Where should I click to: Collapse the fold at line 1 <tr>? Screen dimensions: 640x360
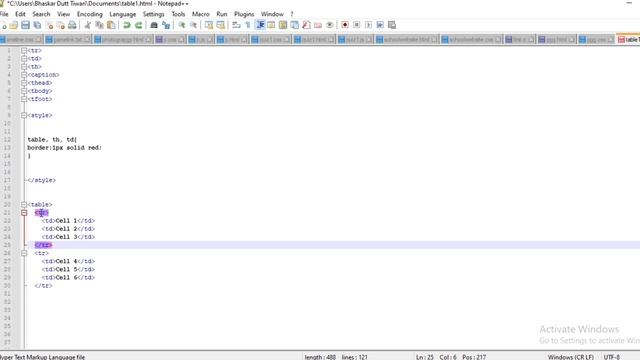[24, 51]
